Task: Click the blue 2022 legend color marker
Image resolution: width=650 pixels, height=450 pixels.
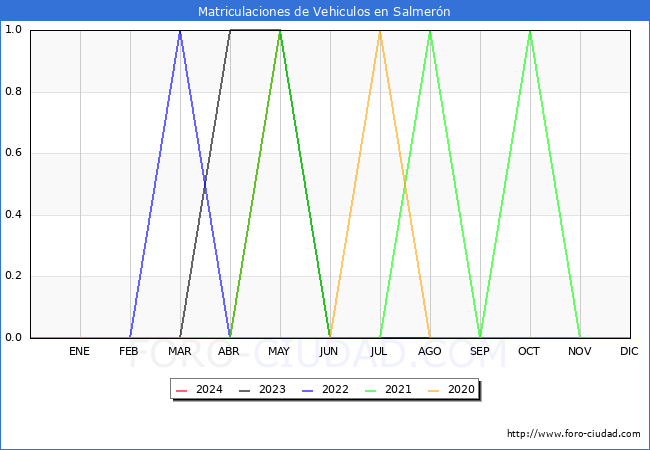Action: tap(308, 390)
